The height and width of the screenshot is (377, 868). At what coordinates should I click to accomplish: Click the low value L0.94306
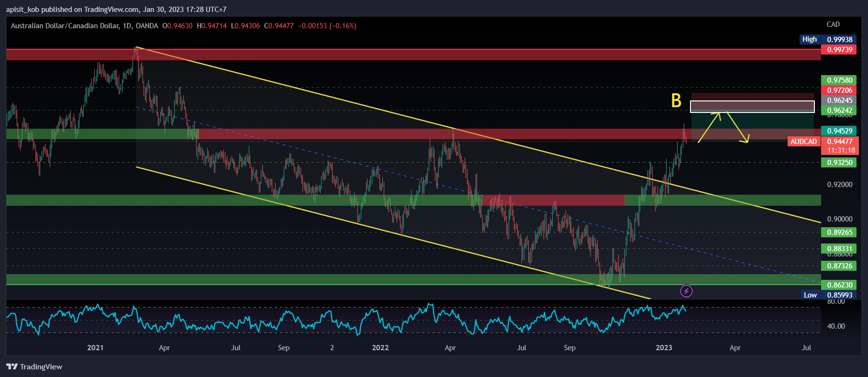click(245, 26)
